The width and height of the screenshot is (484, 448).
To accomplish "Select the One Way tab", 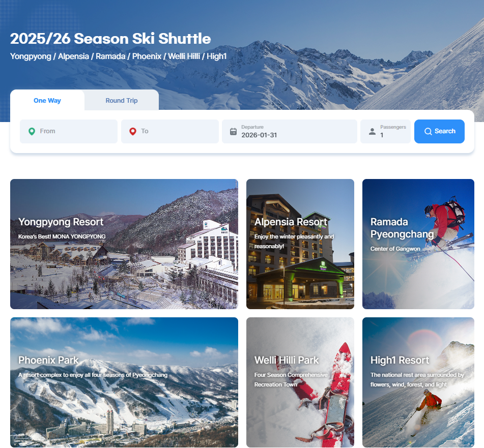I will click(47, 100).
